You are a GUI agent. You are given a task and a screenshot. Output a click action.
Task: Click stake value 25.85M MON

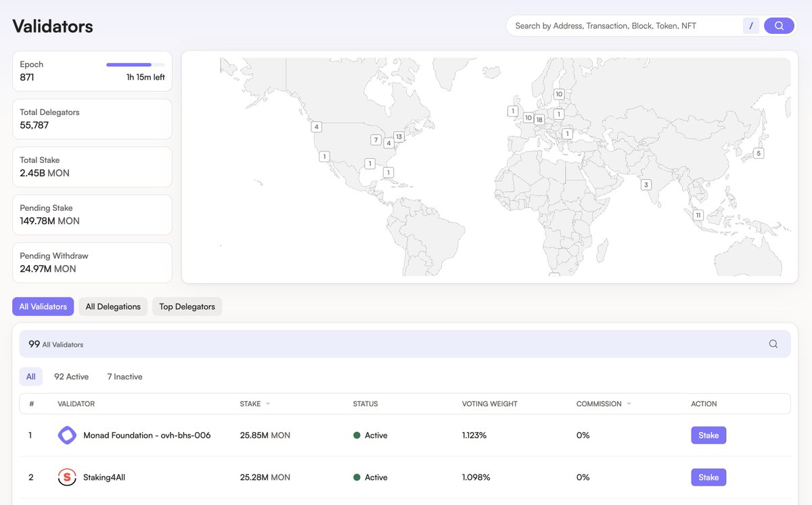click(265, 435)
